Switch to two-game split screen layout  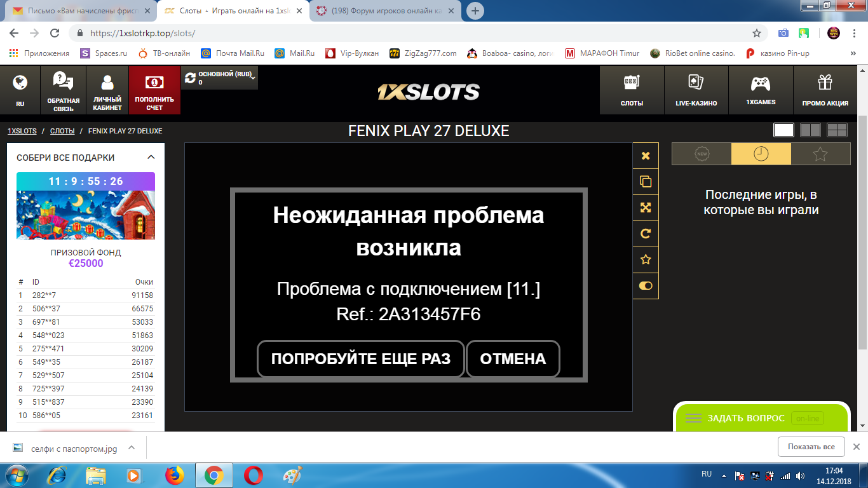click(x=810, y=129)
